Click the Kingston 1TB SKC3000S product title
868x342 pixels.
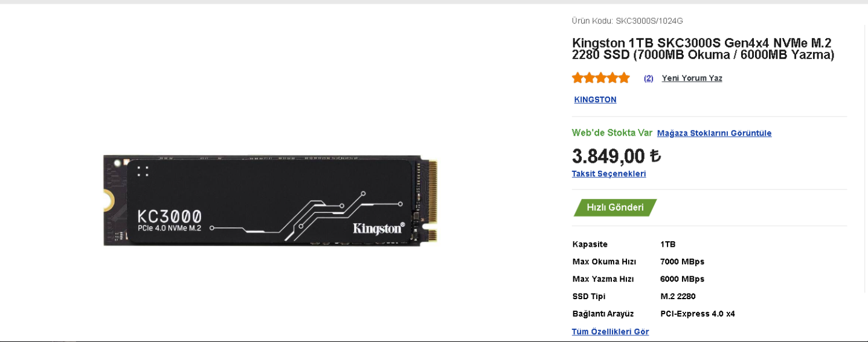[x=702, y=49]
